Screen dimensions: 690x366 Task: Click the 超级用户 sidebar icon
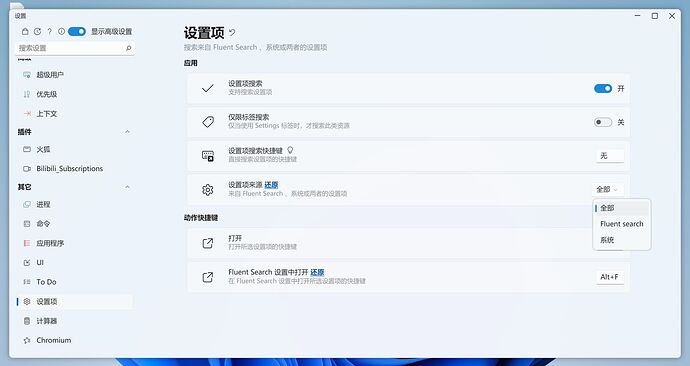point(27,75)
